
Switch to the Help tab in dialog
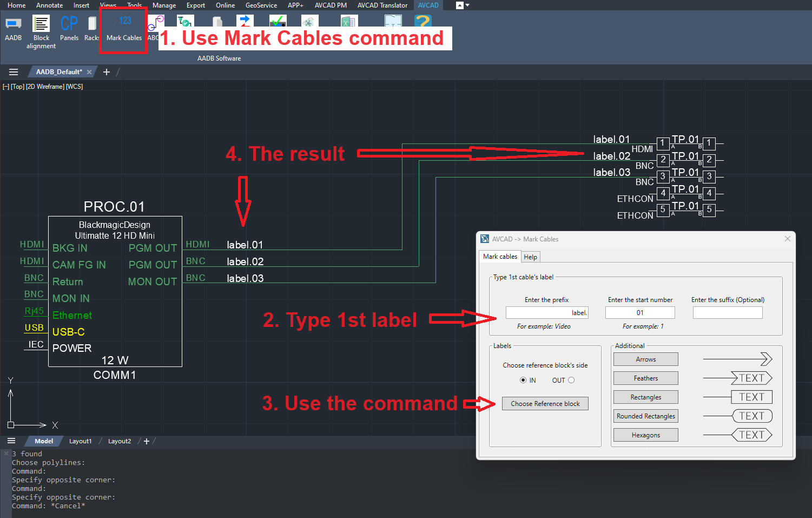pyautogui.click(x=531, y=257)
